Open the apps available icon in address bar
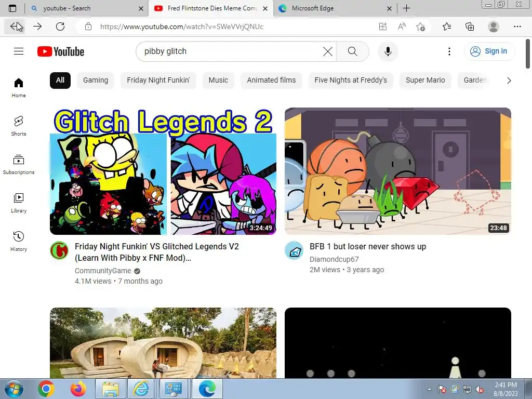This screenshot has width=532, height=399. pyautogui.click(x=383, y=26)
